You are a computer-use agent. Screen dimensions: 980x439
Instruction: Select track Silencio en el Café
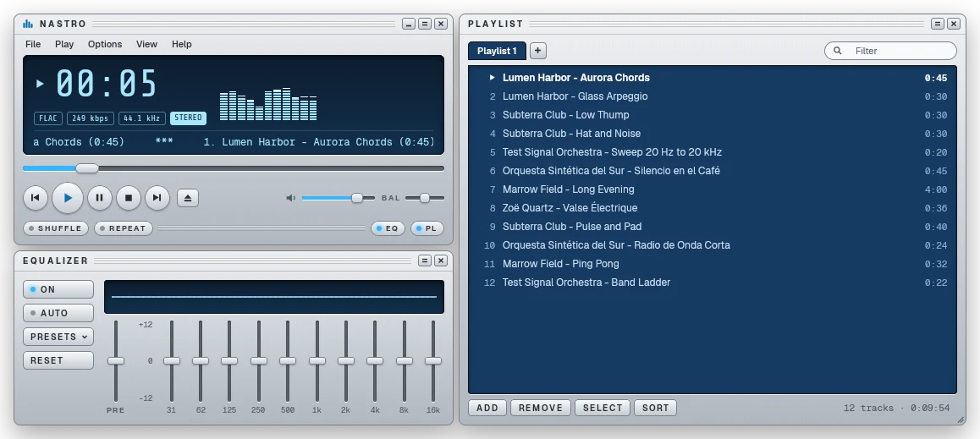click(713, 171)
